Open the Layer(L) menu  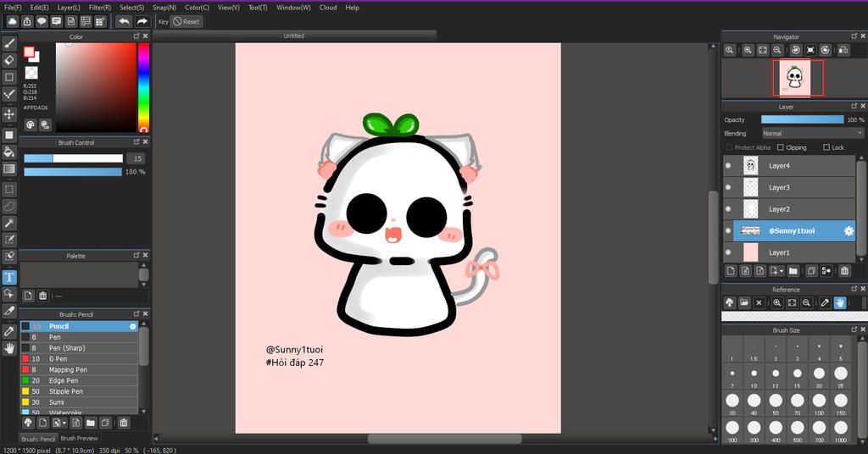pos(69,7)
